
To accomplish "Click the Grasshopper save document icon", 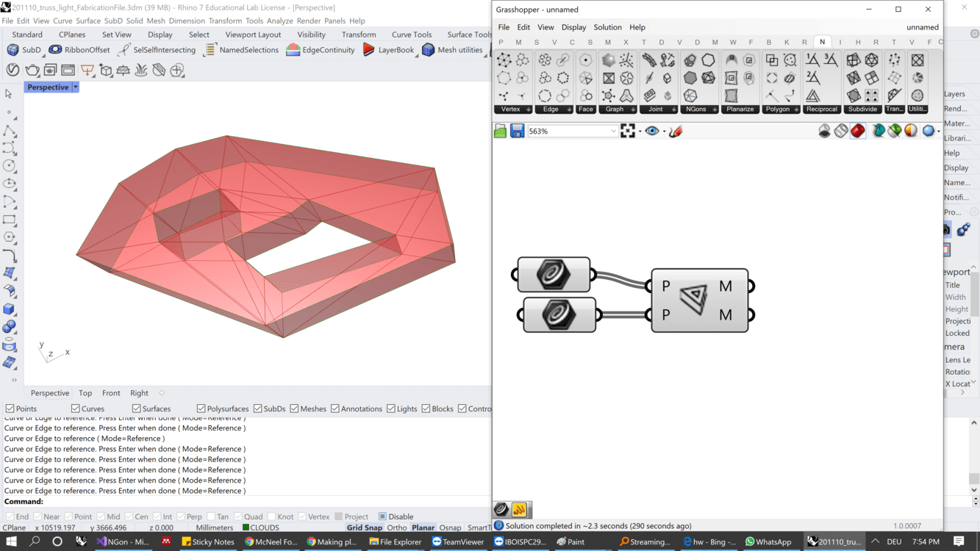I will click(x=517, y=131).
